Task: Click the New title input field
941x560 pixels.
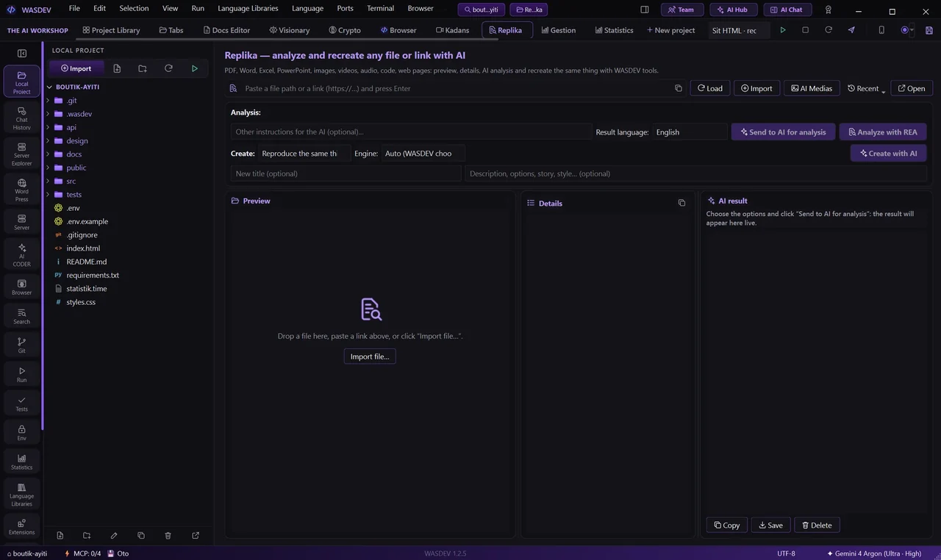Action: click(346, 173)
